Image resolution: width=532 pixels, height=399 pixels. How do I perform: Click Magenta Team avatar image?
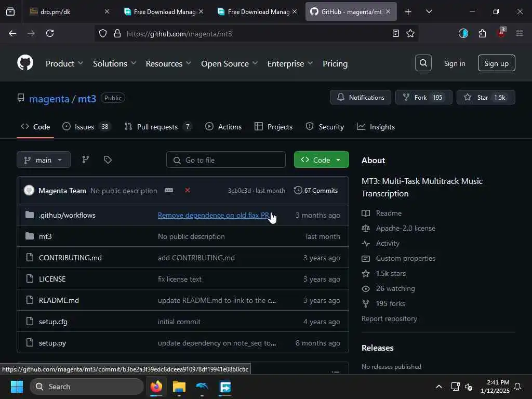[x=29, y=190]
